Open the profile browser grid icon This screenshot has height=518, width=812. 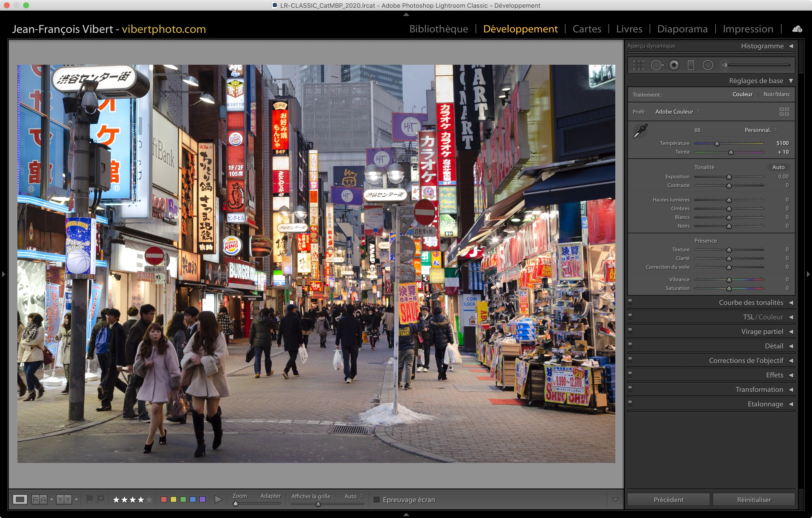784,112
